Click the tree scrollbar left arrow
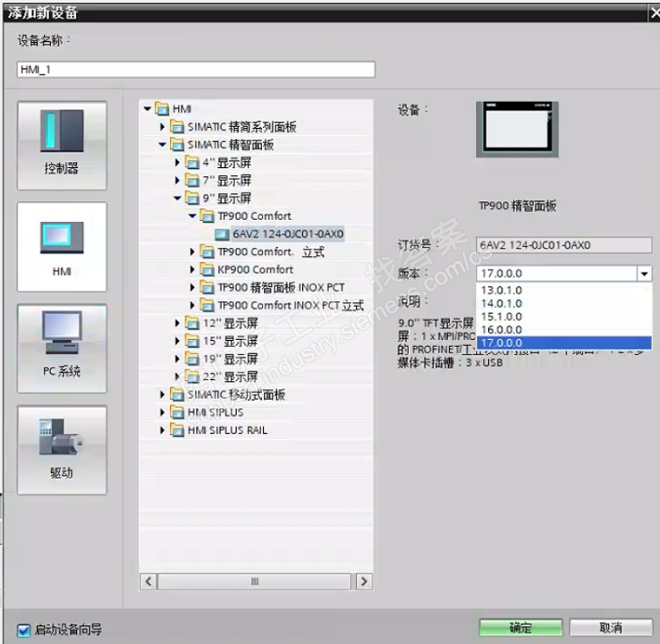Screen dimensions: 660x644 (148, 581)
